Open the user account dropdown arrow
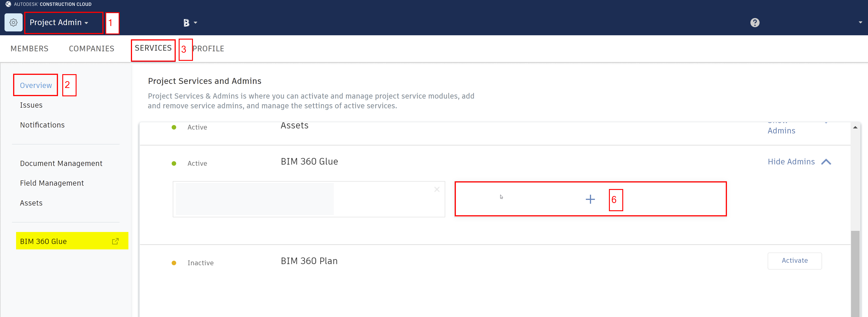This screenshot has width=868, height=317. 860,23
